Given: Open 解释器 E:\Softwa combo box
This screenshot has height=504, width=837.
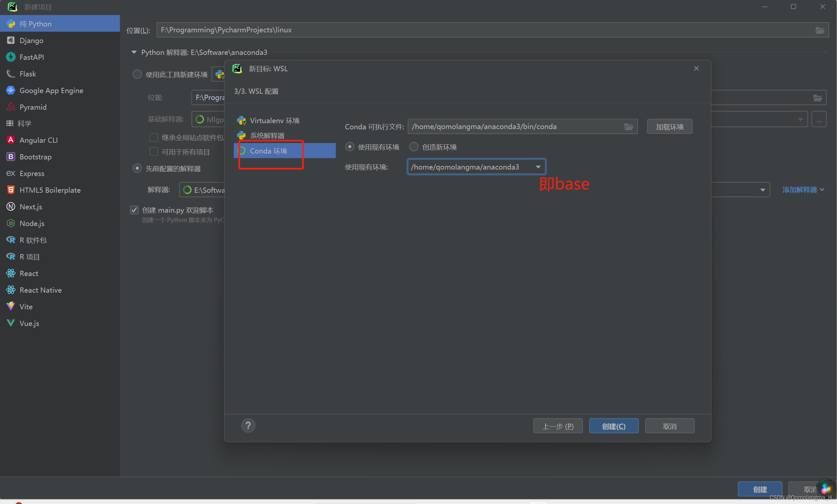Looking at the screenshot, I should point(202,190).
